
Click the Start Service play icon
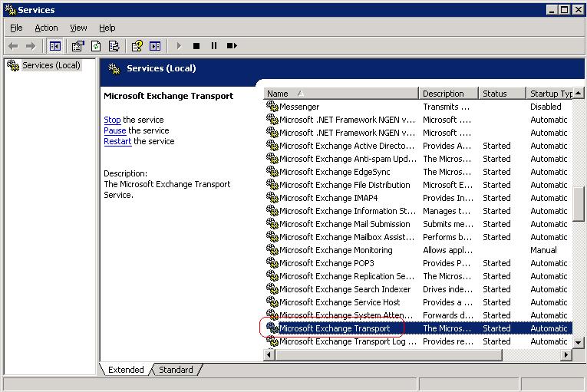(x=179, y=46)
